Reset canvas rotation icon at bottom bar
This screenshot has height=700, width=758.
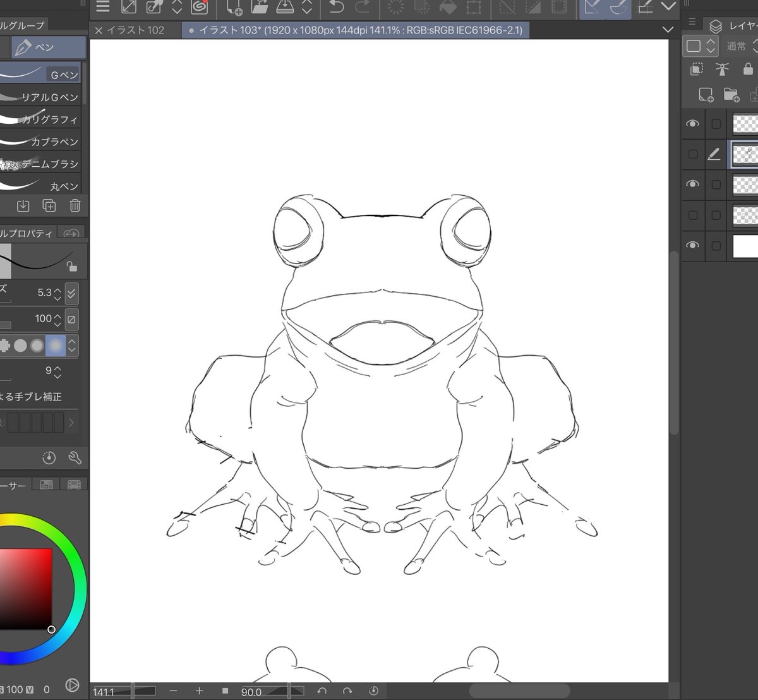(373, 691)
